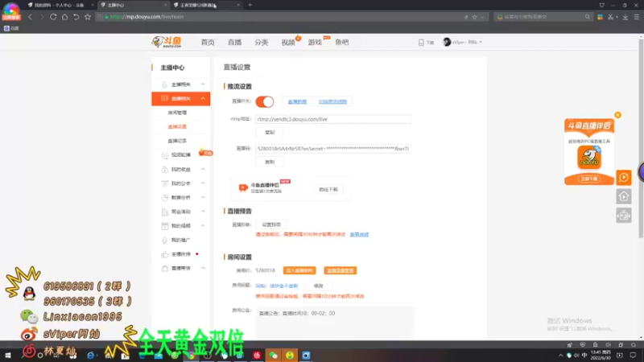Click the browser downloads icon at top right
The height and width of the screenshot is (362, 644).
point(625,17)
